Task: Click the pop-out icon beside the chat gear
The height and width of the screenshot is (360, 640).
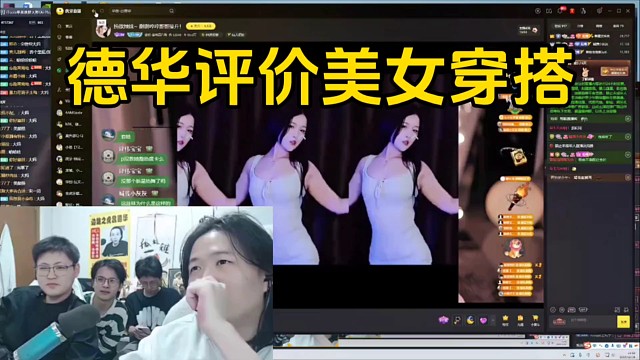Action: (617, 310)
